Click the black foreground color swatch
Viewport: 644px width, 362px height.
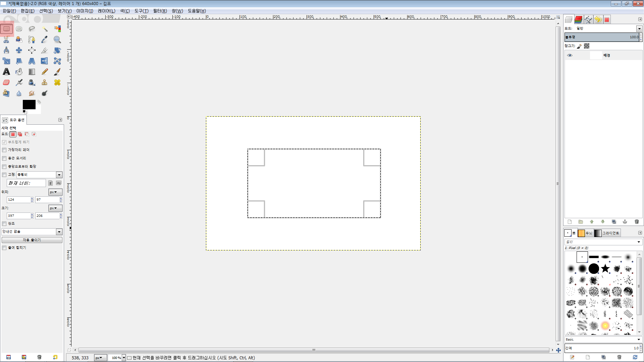coord(29,105)
